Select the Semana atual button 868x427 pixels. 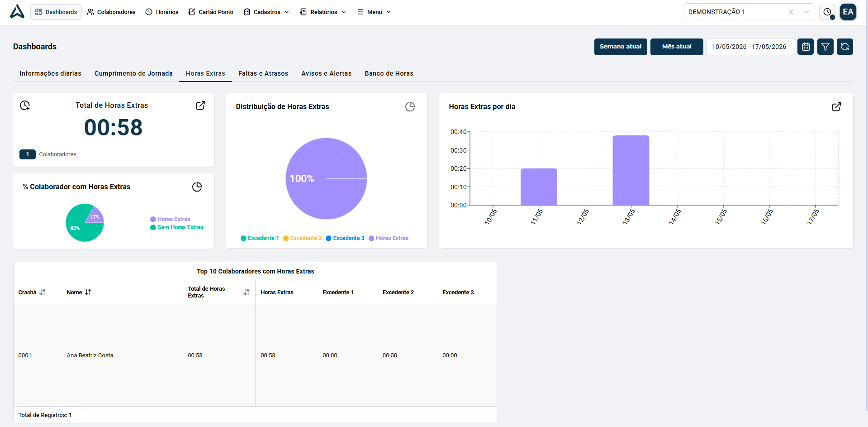[621, 47]
